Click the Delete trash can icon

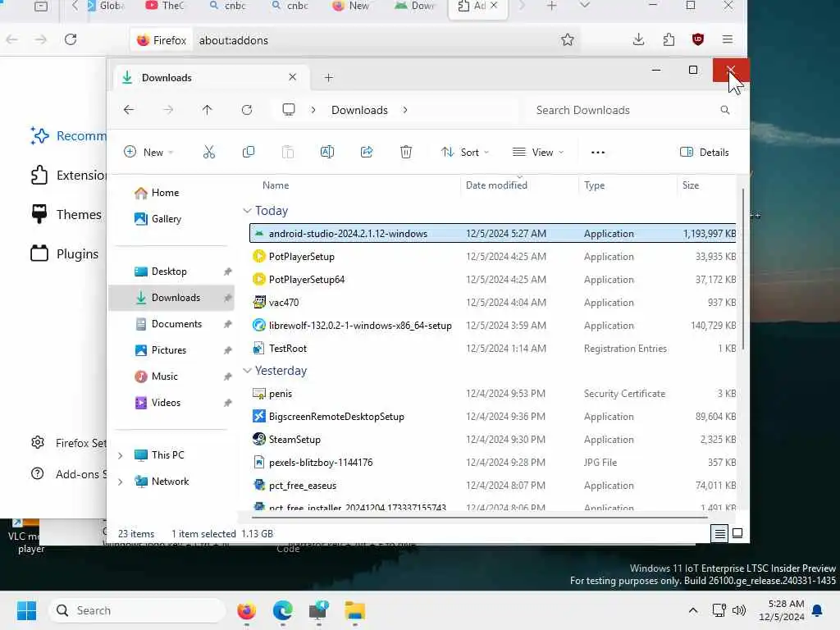[x=406, y=152]
